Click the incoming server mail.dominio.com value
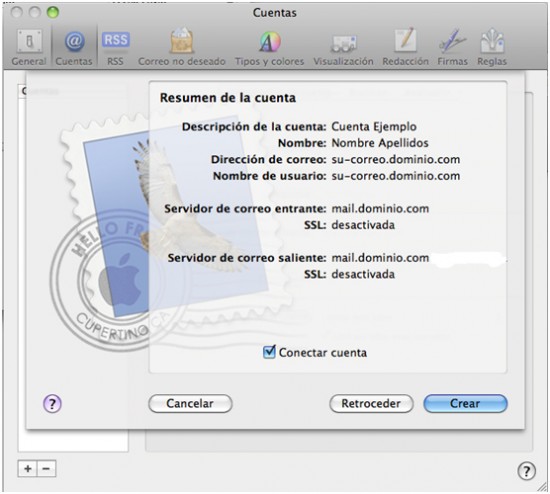This screenshot has width=550, height=494. [380, 209]
